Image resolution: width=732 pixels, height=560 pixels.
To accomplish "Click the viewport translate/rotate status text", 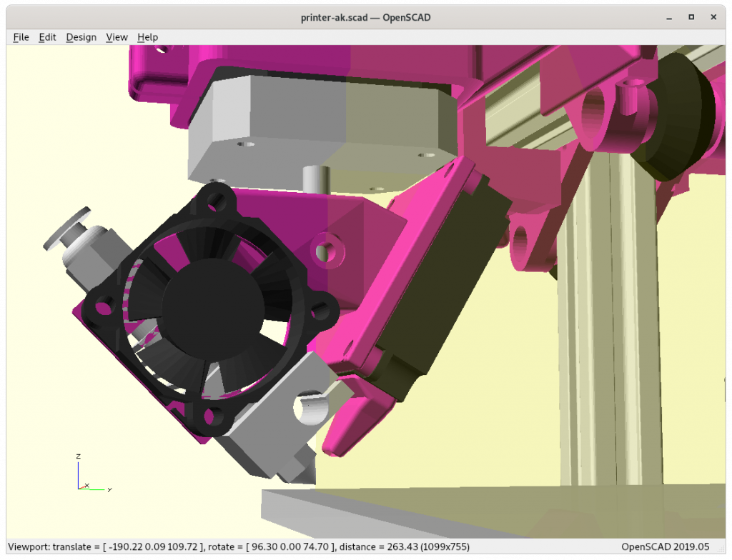I will pos(239,546).
